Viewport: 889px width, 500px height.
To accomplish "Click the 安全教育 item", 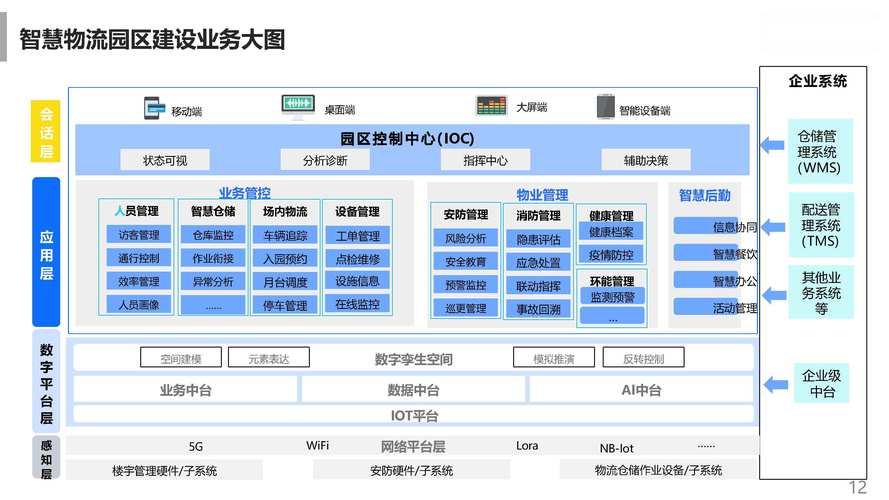I will [465, 262].
